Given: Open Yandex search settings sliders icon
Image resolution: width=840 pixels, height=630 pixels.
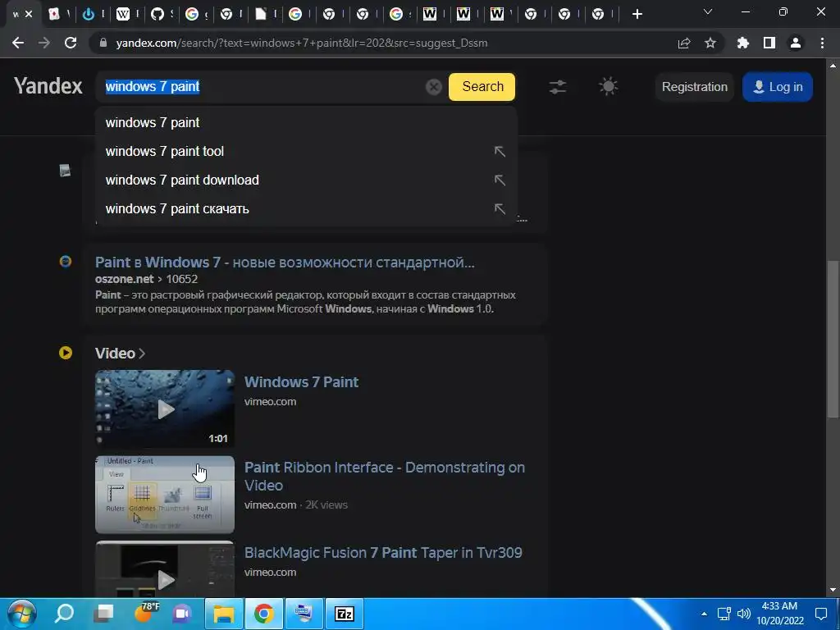Looking at the screenshot, I should [x=558, y=87].
